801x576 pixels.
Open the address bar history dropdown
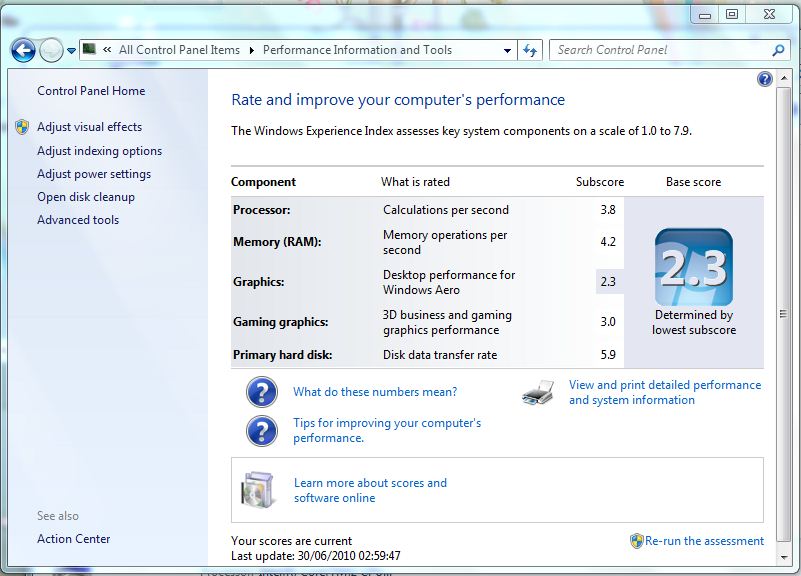tap(507, 51)
